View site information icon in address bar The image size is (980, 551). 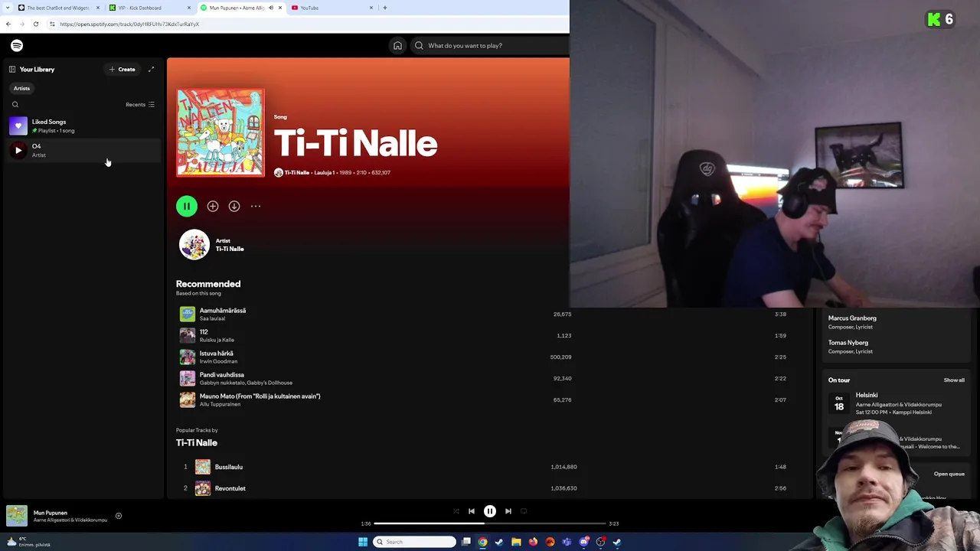coord(52,24)
